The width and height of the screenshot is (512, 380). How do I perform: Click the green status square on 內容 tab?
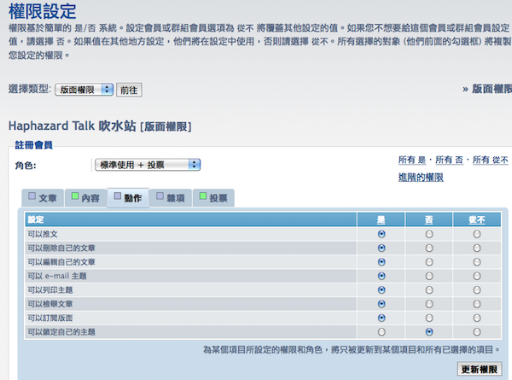point(75,196)
